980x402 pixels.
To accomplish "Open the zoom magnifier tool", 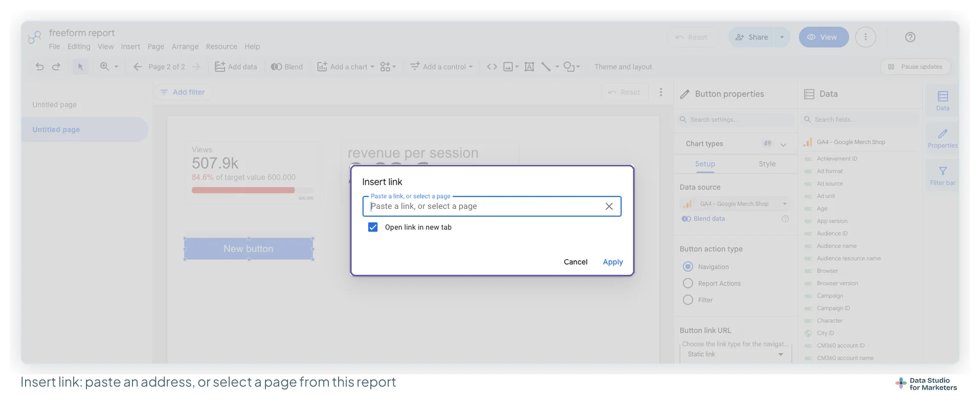I will click(x=104, y=67).
